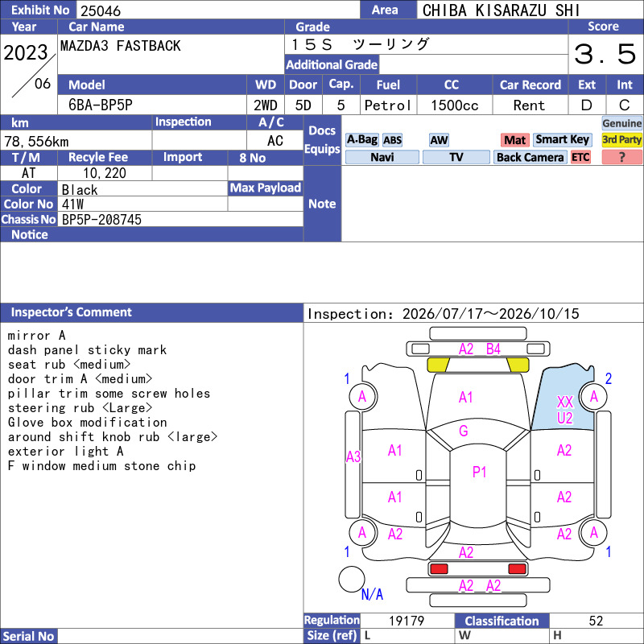This screenshot has width=644, height=644.
Task: Click the Back Camera badge
Action: click(x=530, y=157)
